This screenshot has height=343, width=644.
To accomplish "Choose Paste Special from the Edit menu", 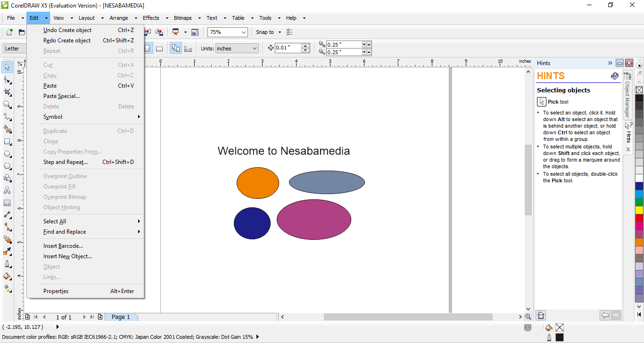I will tap(61, 96).
